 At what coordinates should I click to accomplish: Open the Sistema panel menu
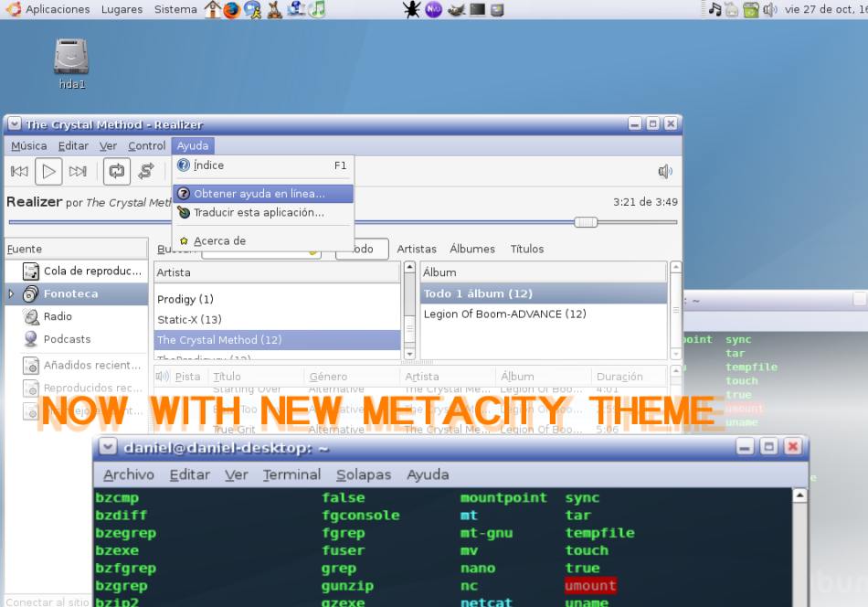(175, 9)
